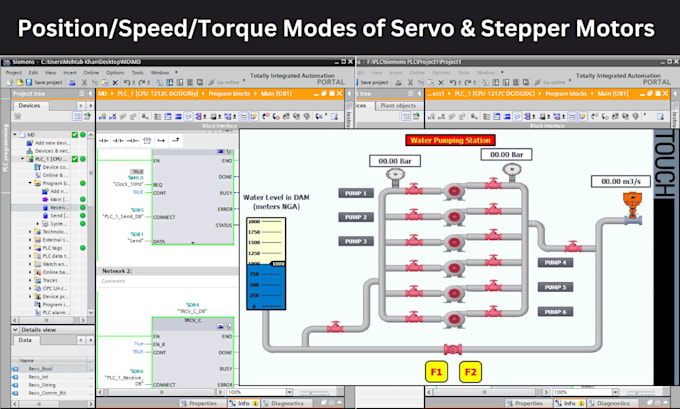Click the close branch favorite icon
The height and width of the screenshot is (409, 680).
click(176, 141)
